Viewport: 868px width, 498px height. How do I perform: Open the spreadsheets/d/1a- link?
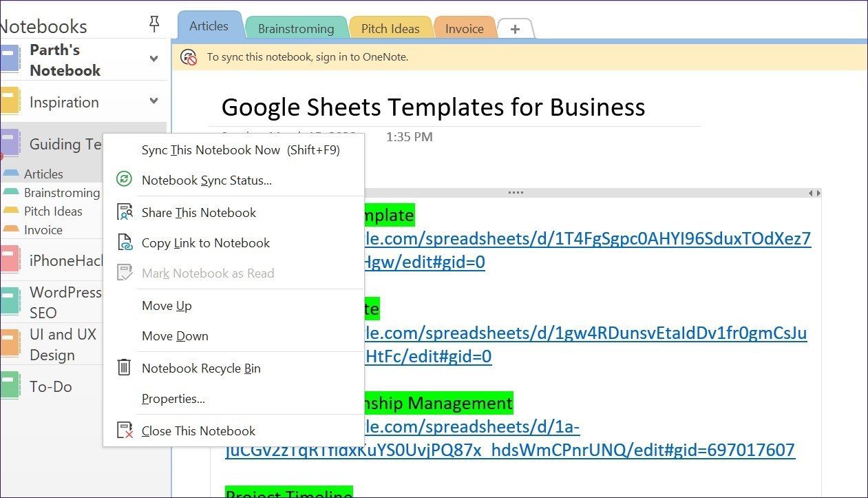click(472, 427)
